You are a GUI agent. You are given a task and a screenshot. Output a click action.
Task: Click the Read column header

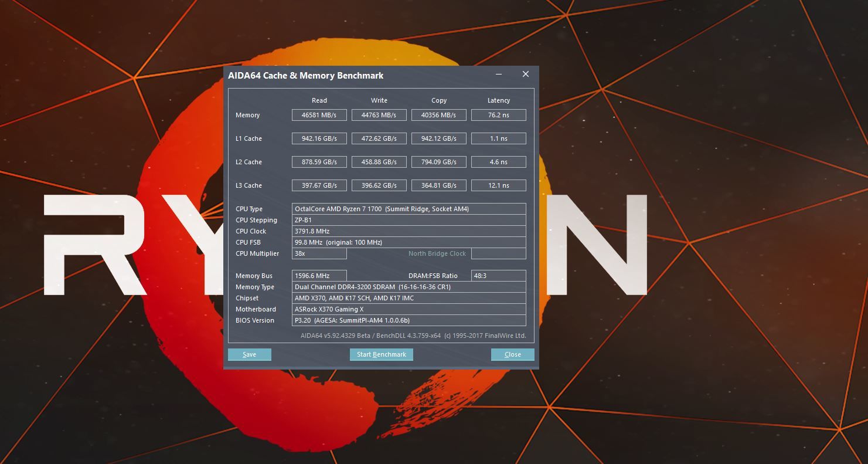[x=319, y=100]
